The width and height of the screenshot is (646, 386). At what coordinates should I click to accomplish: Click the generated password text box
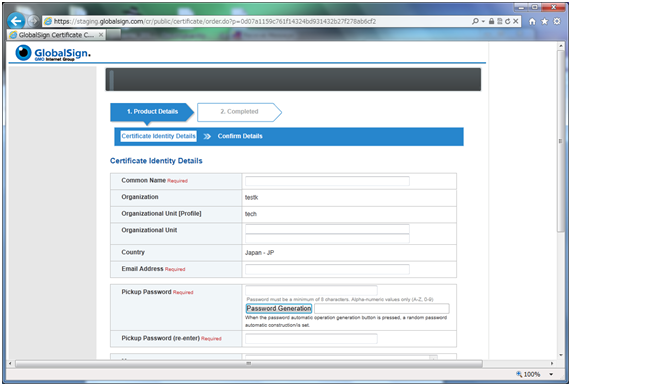tap(382, 309)
